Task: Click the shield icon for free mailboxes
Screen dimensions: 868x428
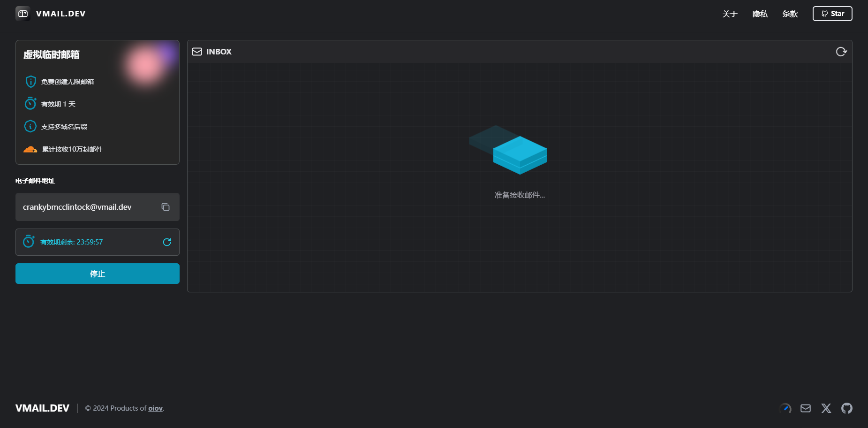Action: pyautogui.click(x=30, y=82)
